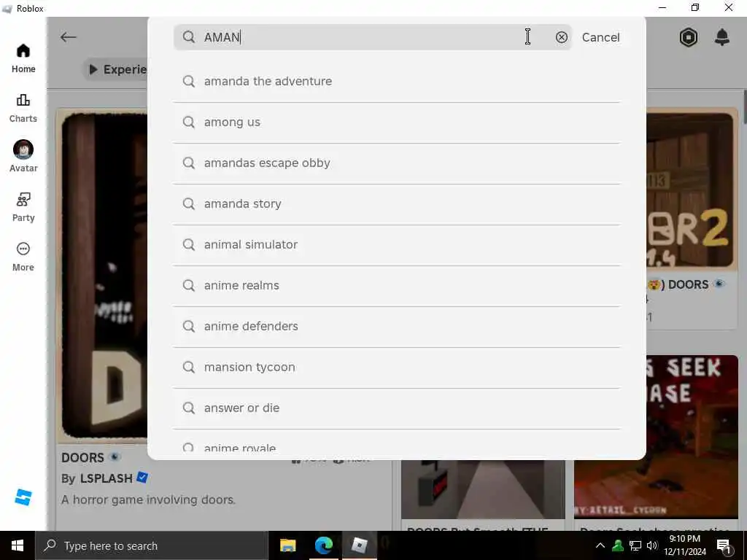Viewport: 747px width, 560px height.
Task: Select suggestion anime defenders
Action: click(x=397, y=327)
